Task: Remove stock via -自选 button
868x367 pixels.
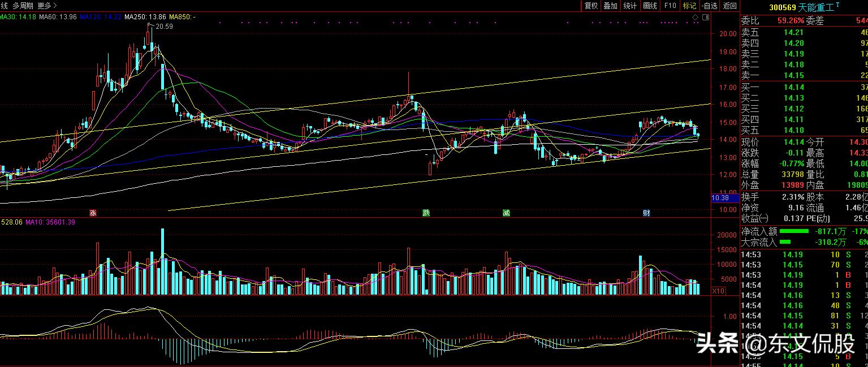Action: [x=709, y=6]
